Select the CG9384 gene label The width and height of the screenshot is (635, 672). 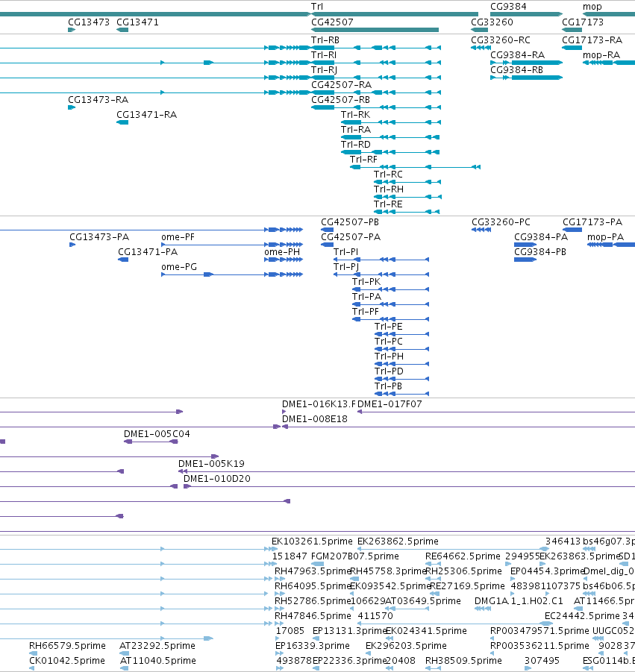(x=508, y=7)
